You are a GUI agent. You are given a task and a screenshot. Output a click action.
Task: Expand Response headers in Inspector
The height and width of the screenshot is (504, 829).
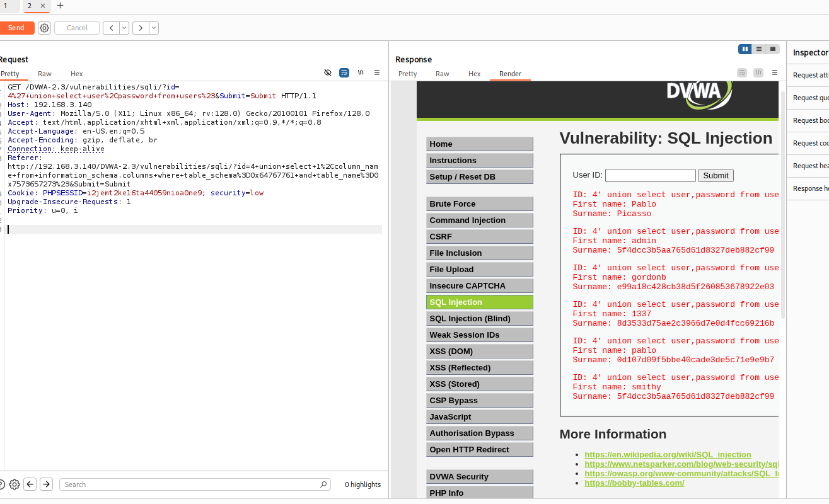coord(808,188)
